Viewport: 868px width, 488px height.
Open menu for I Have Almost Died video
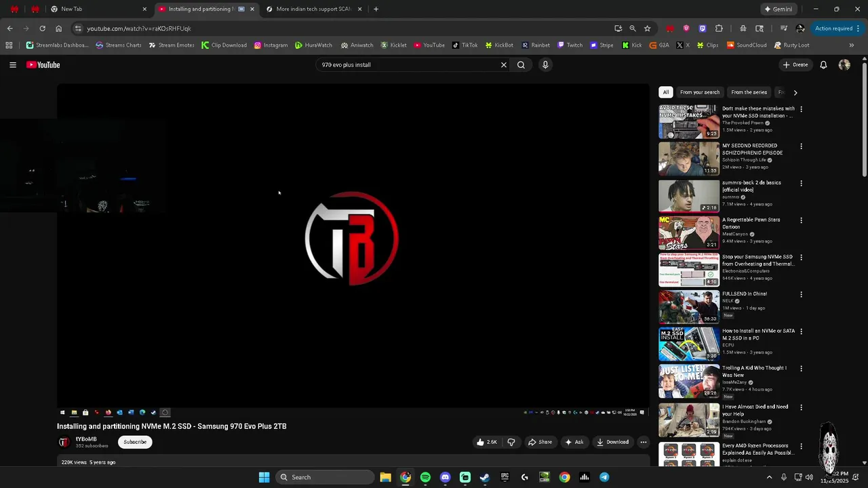(801, 407)
